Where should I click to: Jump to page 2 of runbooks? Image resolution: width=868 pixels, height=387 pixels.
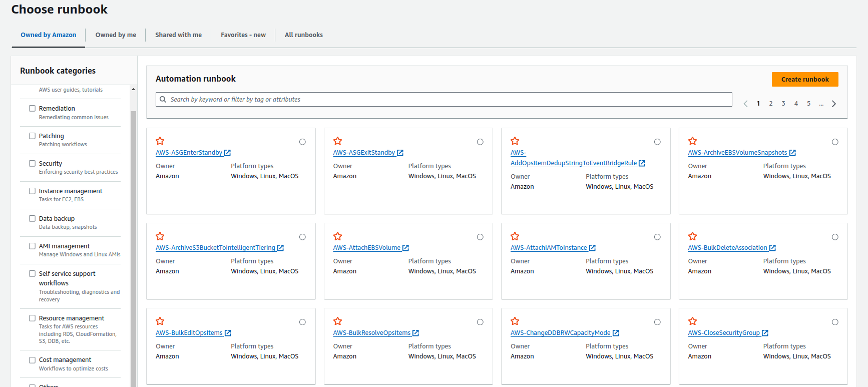point(771,104)
